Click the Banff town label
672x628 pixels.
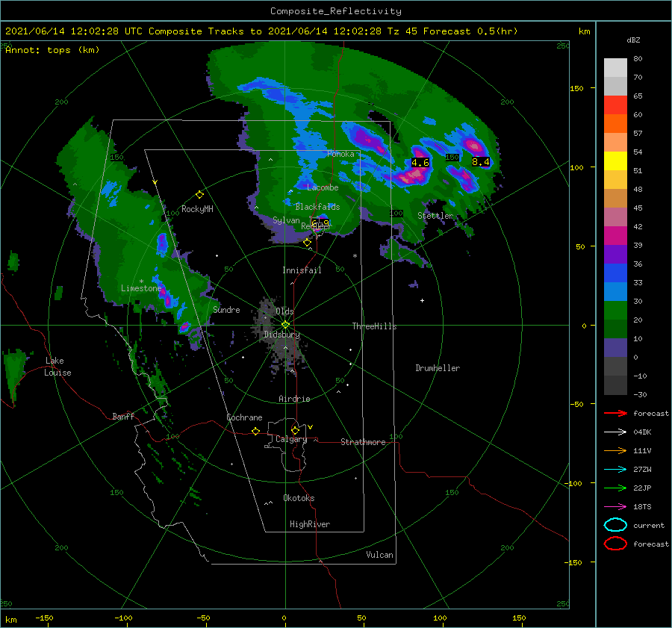pyautogui.click(x=123, y=416)
